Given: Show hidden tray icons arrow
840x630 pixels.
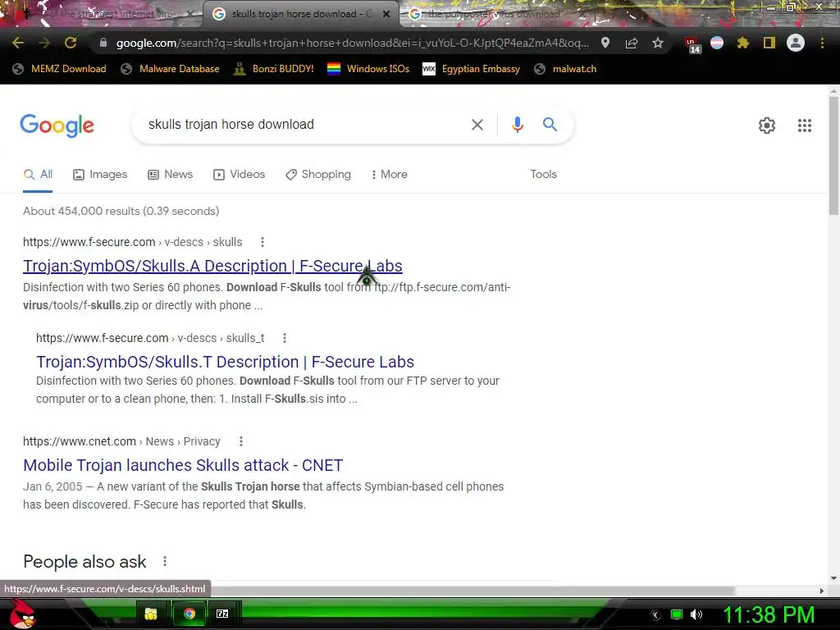Looking at the screenshot, I should [x=655, y=615].
